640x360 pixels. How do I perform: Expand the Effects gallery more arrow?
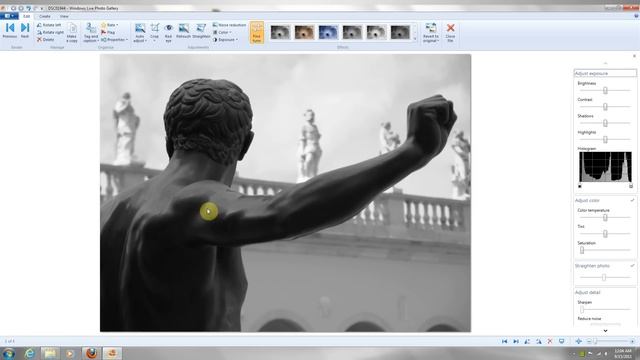pos(415,39)
